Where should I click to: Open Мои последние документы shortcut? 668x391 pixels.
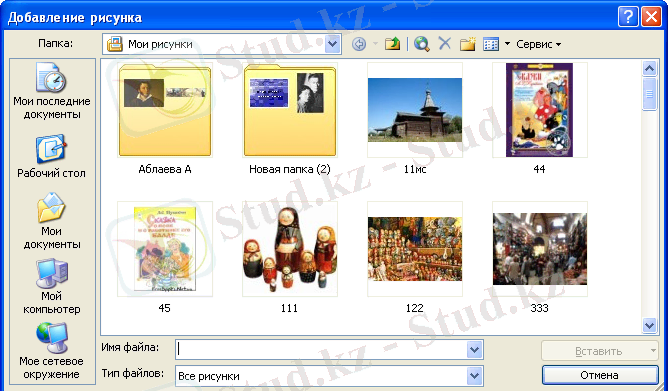pyautogui.click(x=52, y=92)
